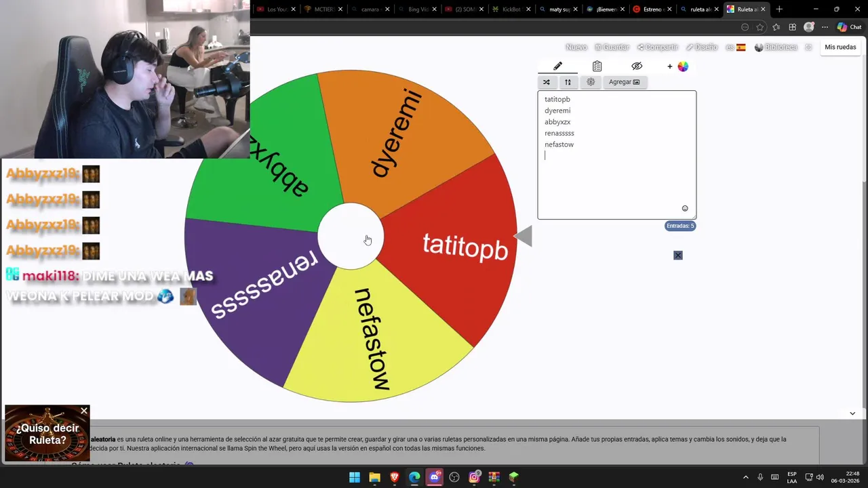Open Biblioteca in the top menu
This screenshot has width=868, height=488.
(x=776, y=47)
